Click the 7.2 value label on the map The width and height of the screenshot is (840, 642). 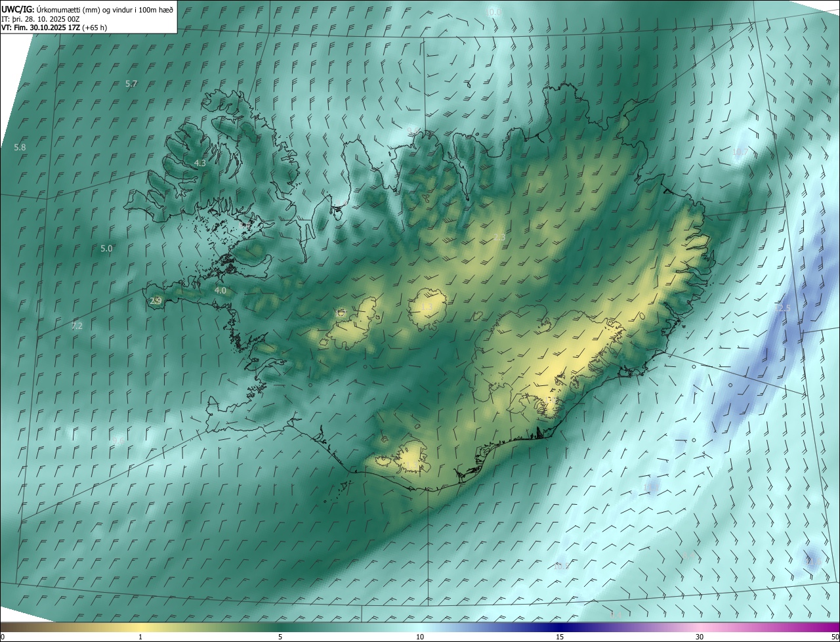[77, 326]
